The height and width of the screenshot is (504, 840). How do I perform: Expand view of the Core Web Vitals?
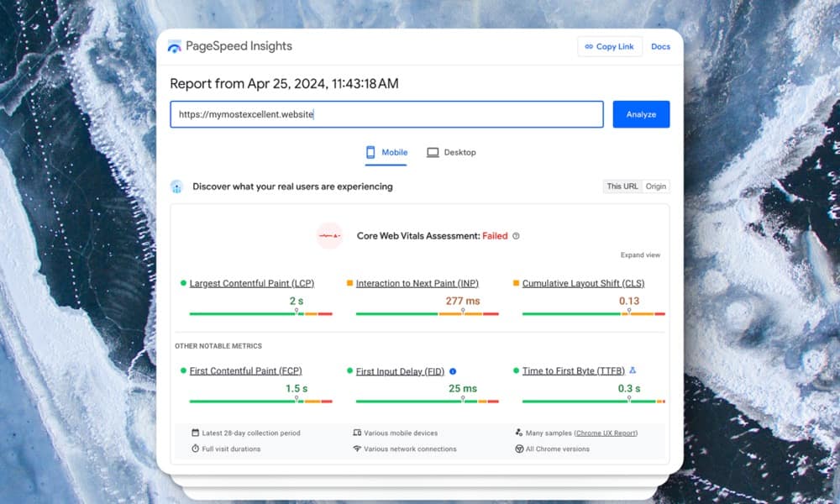click(x=640, y=255)
